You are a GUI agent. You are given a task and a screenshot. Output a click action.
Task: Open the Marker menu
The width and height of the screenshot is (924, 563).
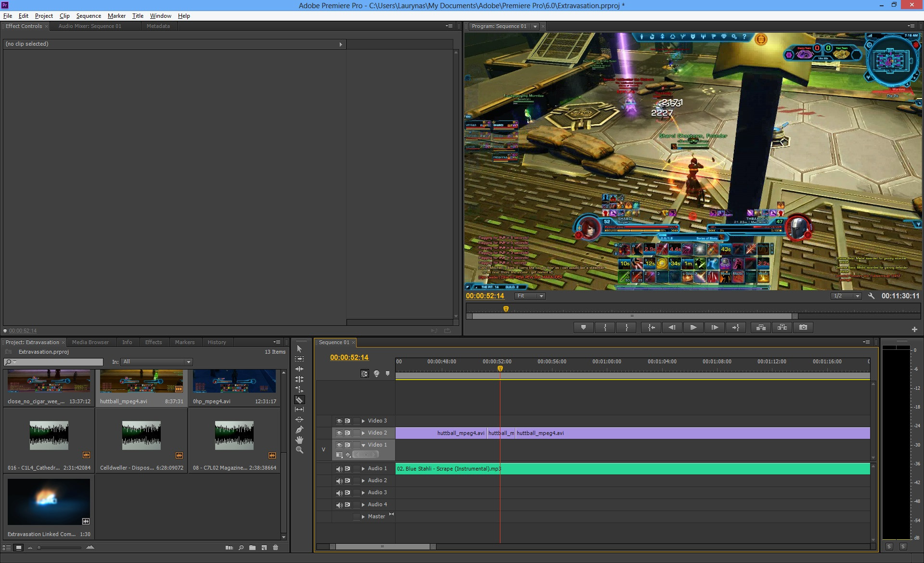tap(116, 16)
